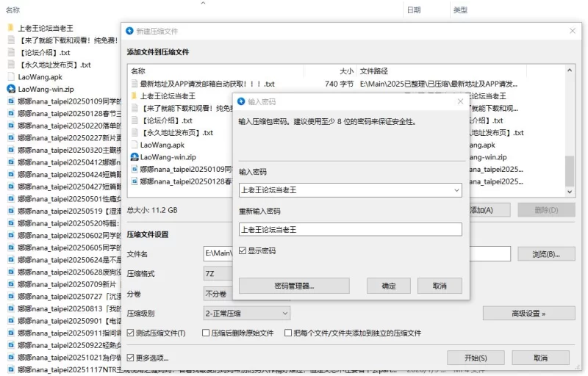Click the video icon of nana_taipei20250901 in Explorer

click(x=11, y=321)
